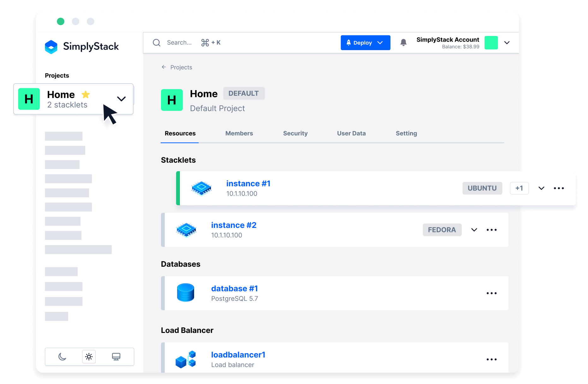588x384 pixels.
Task: Click the UBUNTU tag
Action: [x=482, y=188]
